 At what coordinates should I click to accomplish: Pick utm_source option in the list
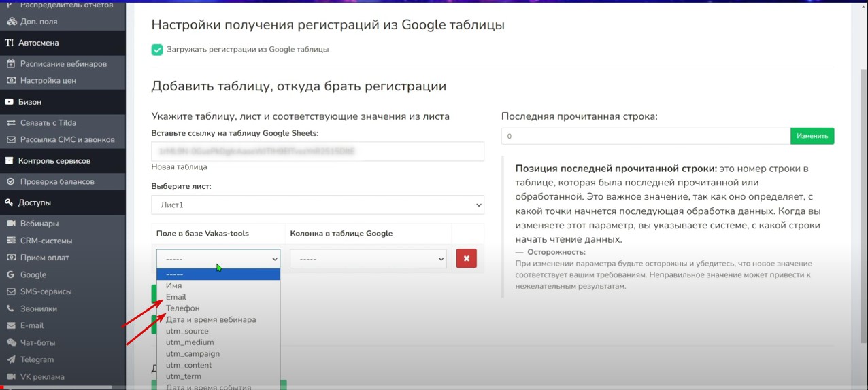[187, 331]
